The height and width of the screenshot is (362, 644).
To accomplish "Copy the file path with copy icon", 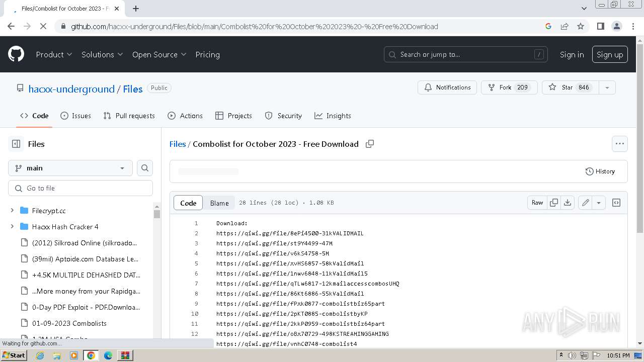I will coord(370,144).
